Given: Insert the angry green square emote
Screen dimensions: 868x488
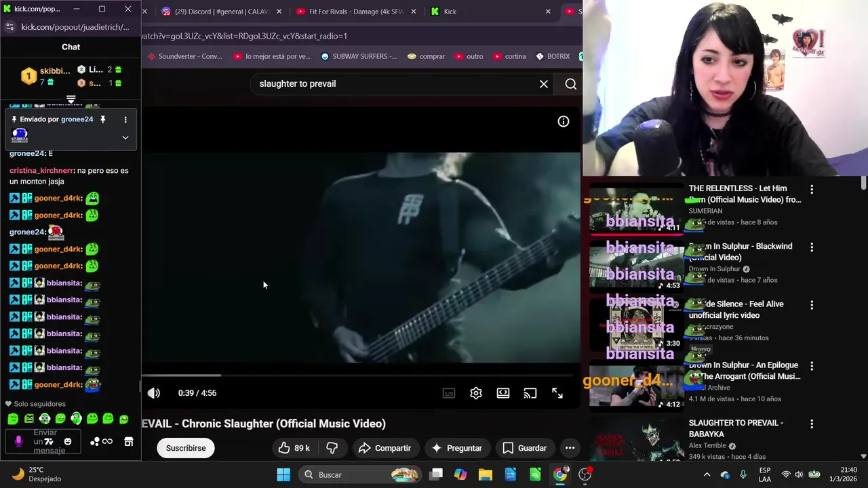Looking at the screenshot, I should [x=28, y=419].
